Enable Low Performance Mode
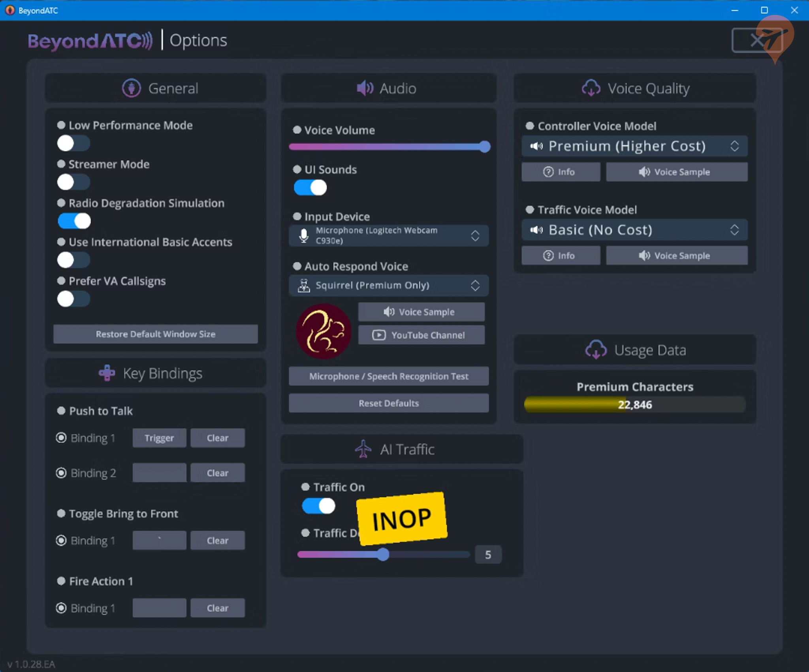Image resolution: width=809 pixels, height=672 pixels. point(73,143)
